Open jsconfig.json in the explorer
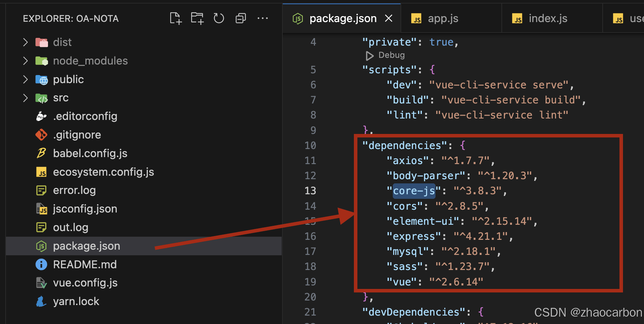This screenshot has height=324, width=644. tap(85, 209)
